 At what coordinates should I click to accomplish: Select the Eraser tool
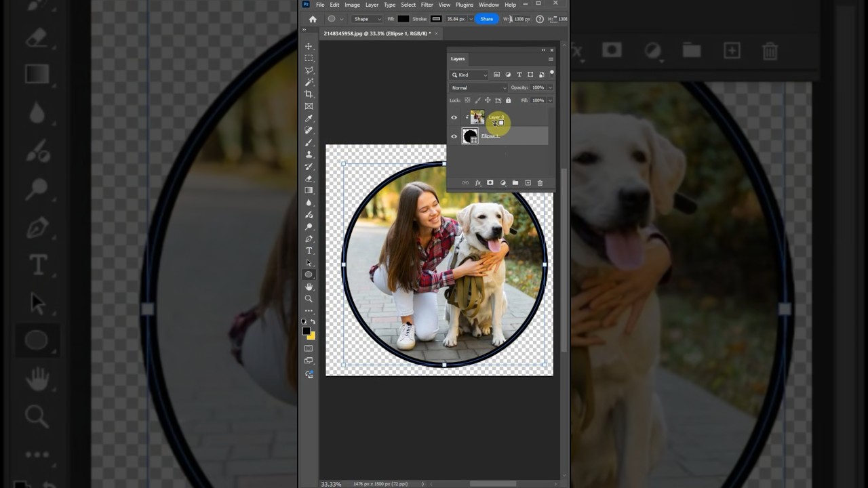(x=309, y=179)
